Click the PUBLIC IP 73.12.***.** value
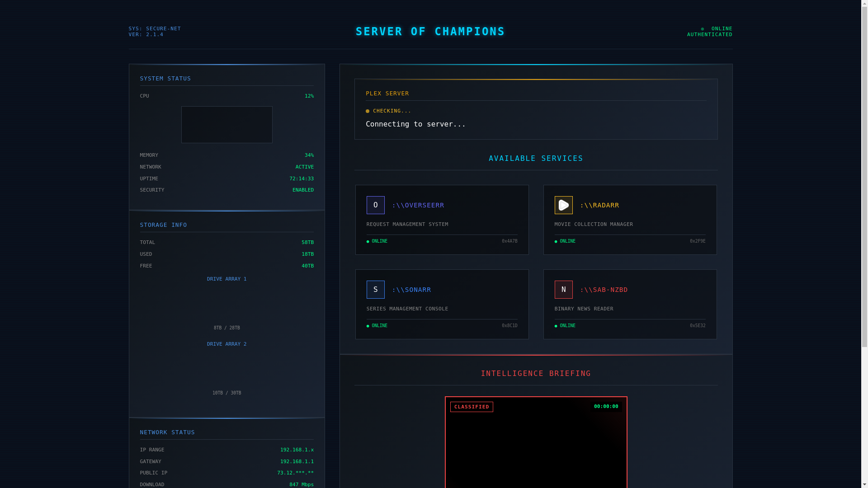The width and height of the screenshot is (868, 488). (295, 473)
